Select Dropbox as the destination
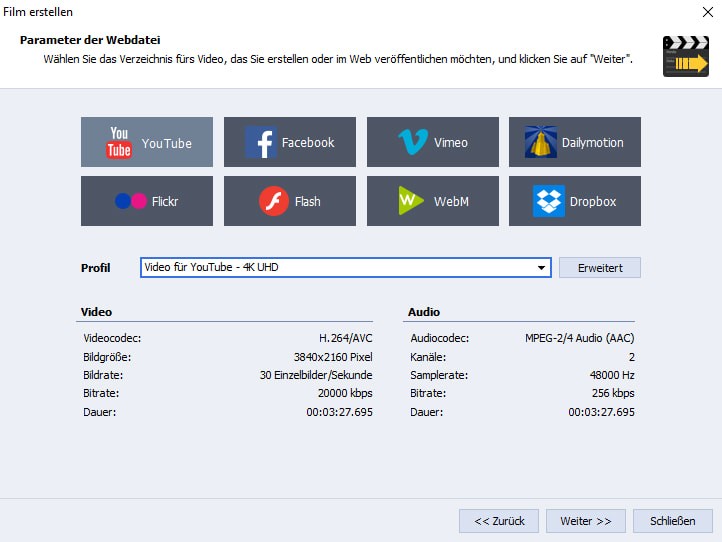 click(575, 202)
